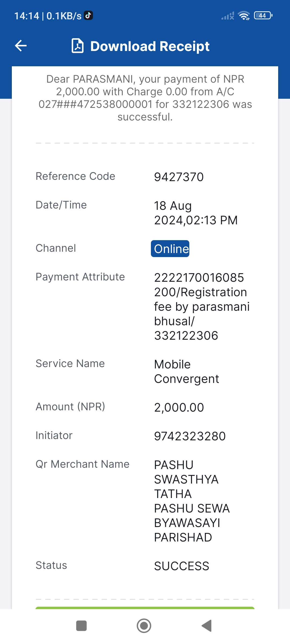This screenshot has width=290, height=644.
Task: Select reference code 9427370
Action: [179, 177]
